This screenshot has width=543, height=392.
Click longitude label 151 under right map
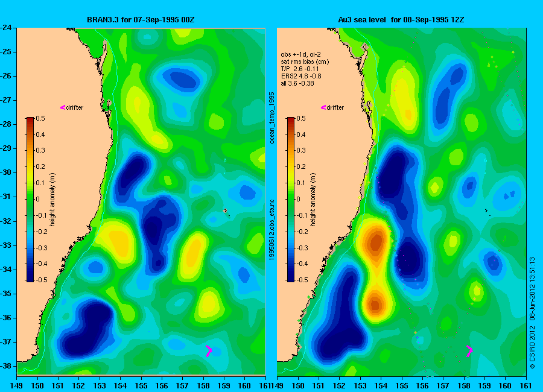coord(319,386)
